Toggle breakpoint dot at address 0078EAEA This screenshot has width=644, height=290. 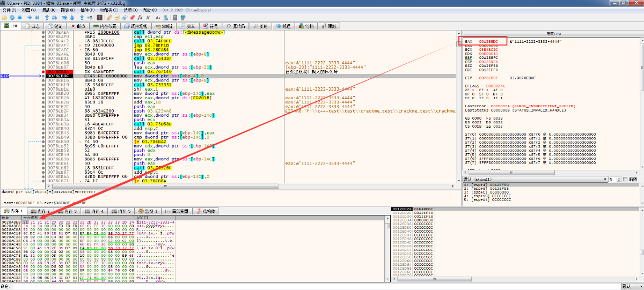click(x=43, y=32)
